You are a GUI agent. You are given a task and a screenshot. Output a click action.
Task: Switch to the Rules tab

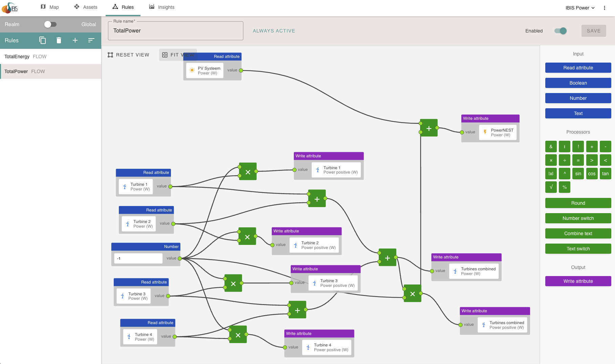(x=123, y=7)
